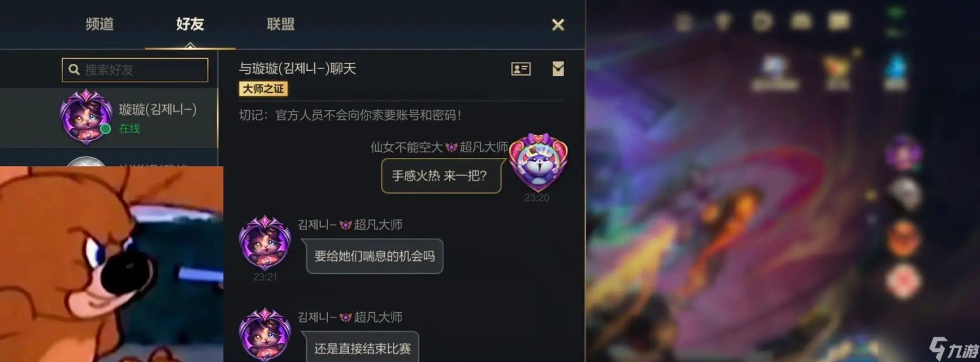Open the 联盟 tab

point(280,24)
